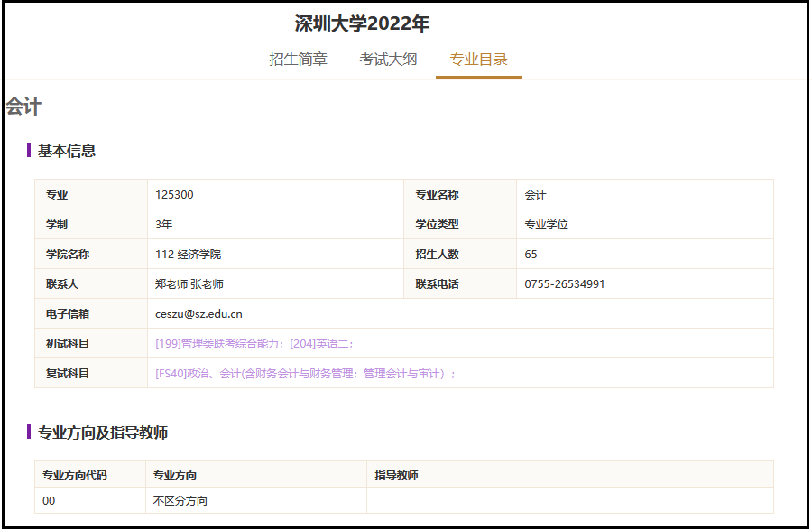
Task: Select the 专业目录 tab
Action: pos(478,60)
